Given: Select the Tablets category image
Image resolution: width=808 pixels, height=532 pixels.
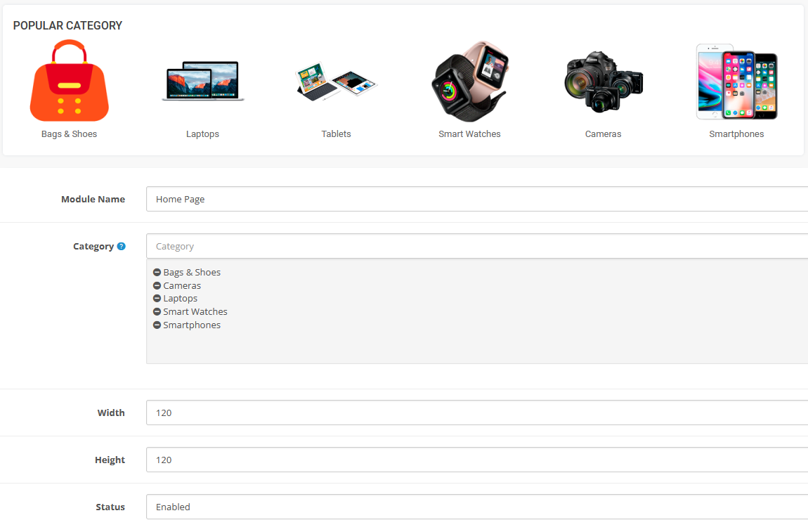Looking at the screenshot, I should click(336, 82).
